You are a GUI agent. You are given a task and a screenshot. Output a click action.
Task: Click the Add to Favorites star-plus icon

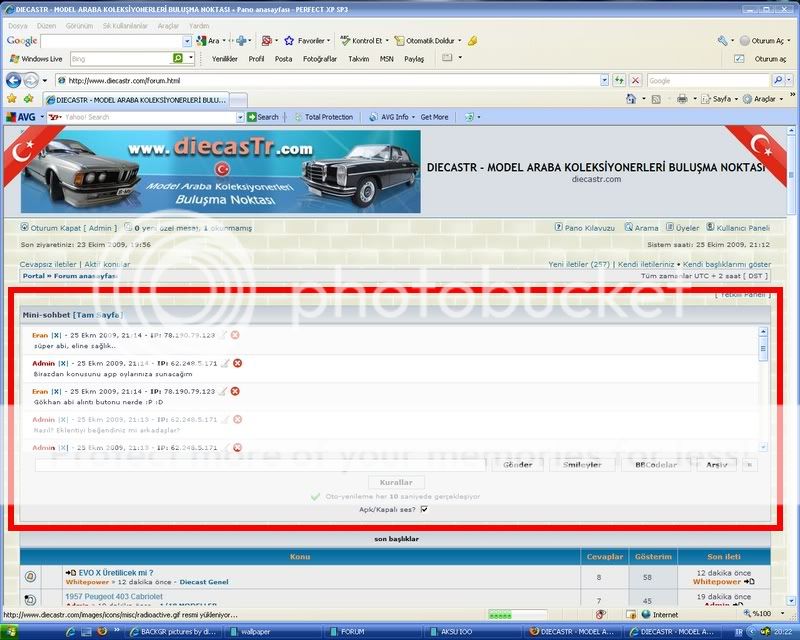[29, 99]
